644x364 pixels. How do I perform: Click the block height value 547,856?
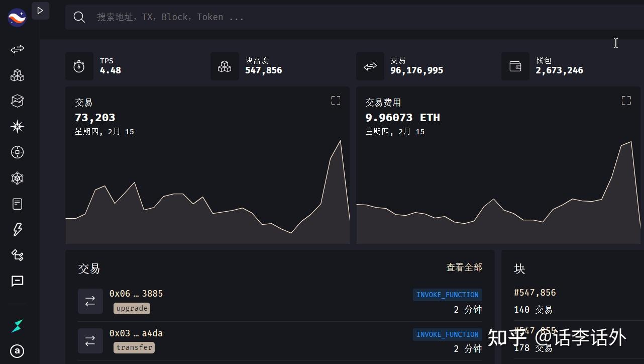[x=264, y=70]
